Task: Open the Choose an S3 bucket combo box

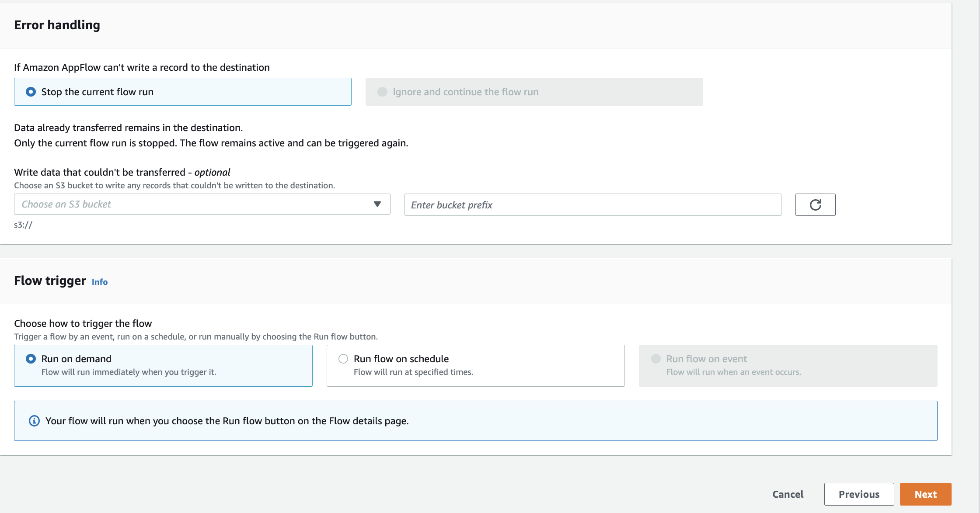Action: [x=192, y=204]
